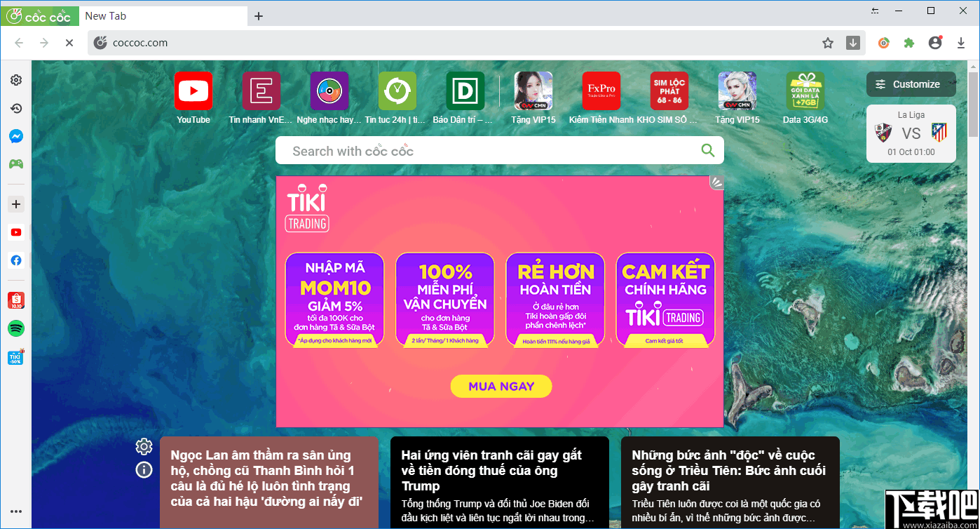The width and height of the screenshot is (980, 529).
Task: Click MUA NGAY button in Tiki ad
Action: [x=501, y=386]
